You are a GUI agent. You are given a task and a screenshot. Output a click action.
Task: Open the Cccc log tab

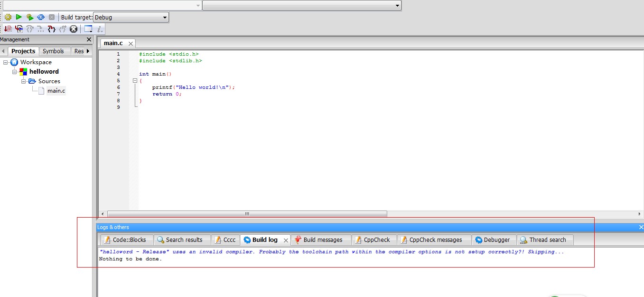(x=225, y=240)
